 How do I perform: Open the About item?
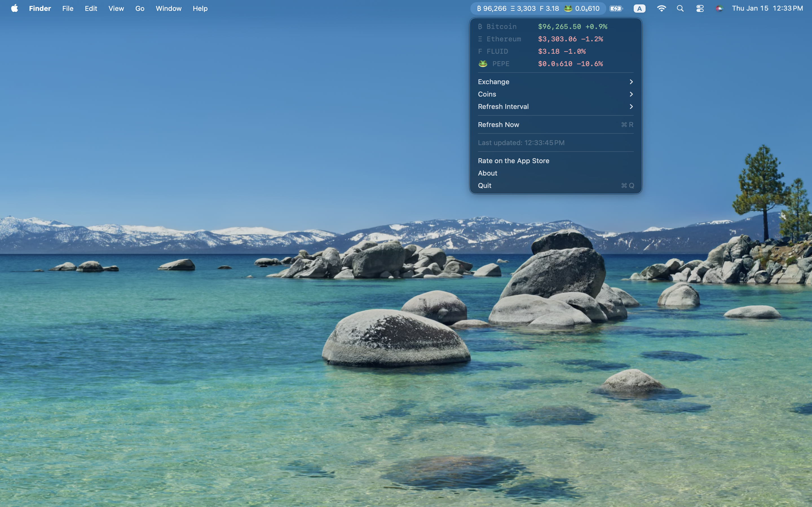coord(555,173)
